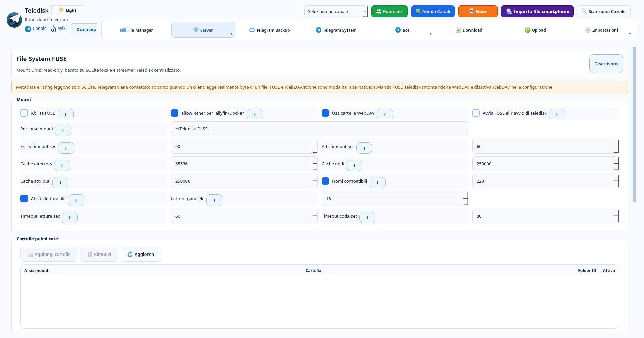
Task: Click the page vertical scrollbar
Action: 634,125
